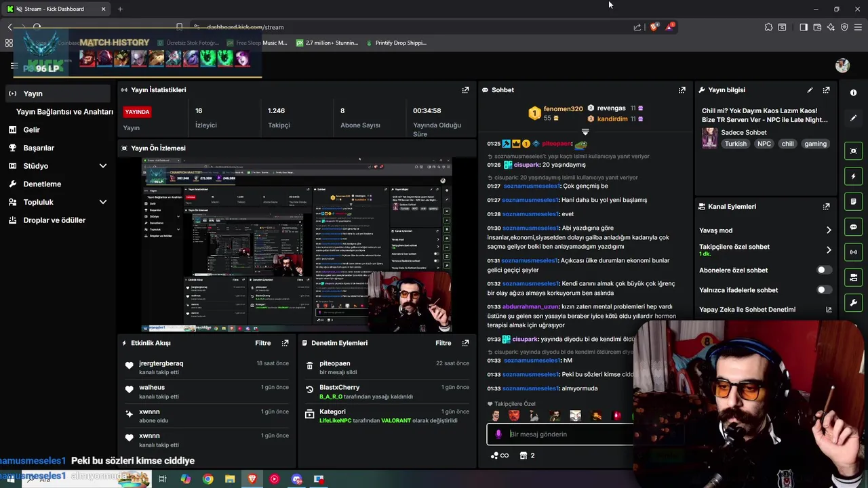
Task: Open browser extensions puzzle icon
Action: point(768,27)
